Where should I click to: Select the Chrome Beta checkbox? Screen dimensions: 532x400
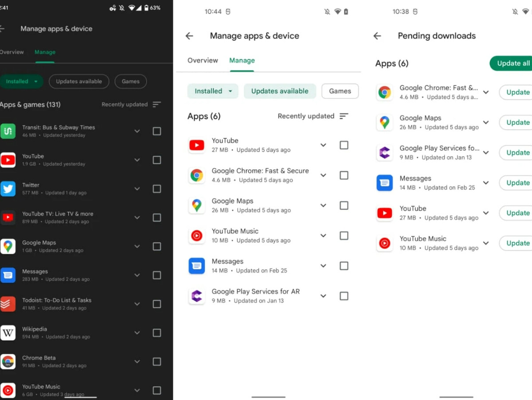point(156,362)
